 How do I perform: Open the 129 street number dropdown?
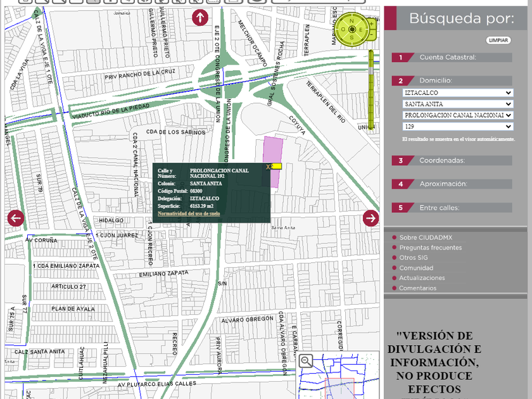pos(458,126)
